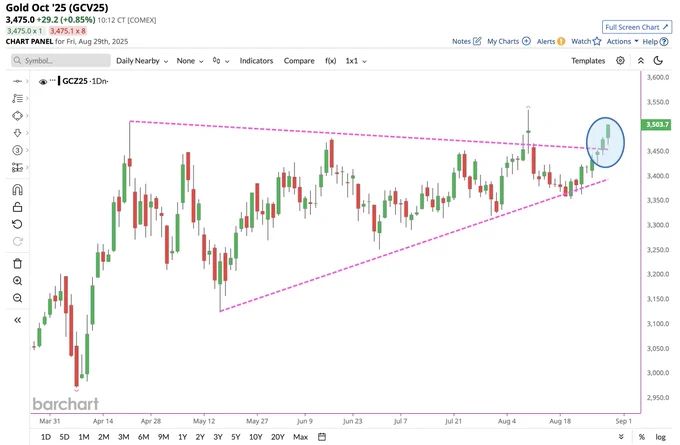Select the arrow marker tool
Viewport: 680px width, 445px height.
17,133
